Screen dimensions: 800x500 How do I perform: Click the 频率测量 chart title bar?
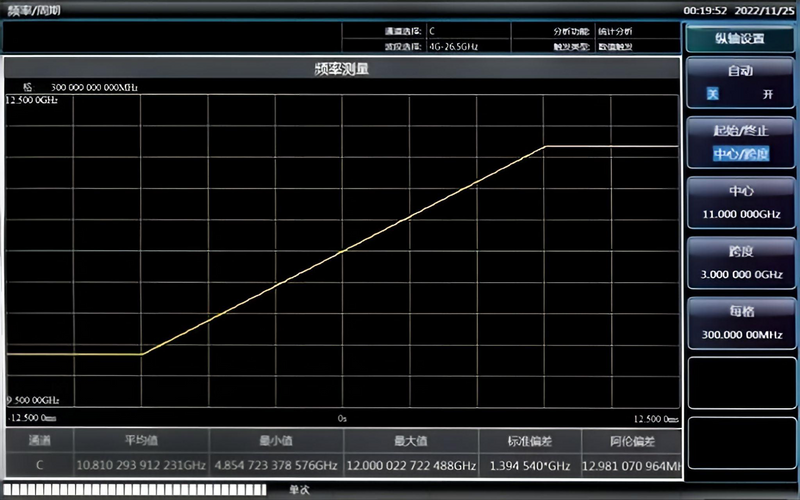pos(342,68)
